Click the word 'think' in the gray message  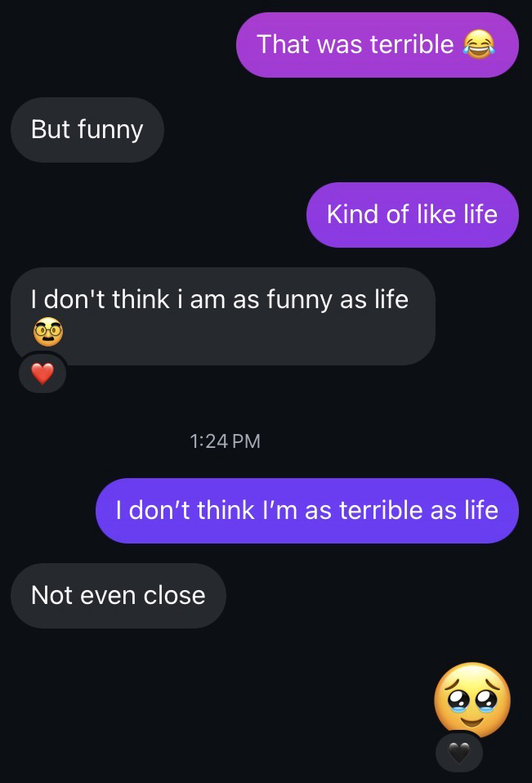141,299
